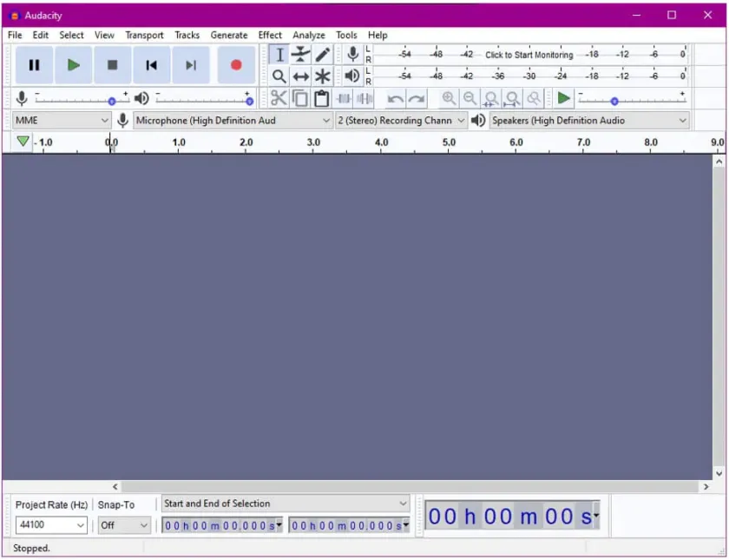Select the Draw tool
This screenshot has height=560, width=729.
pos(323,54)
